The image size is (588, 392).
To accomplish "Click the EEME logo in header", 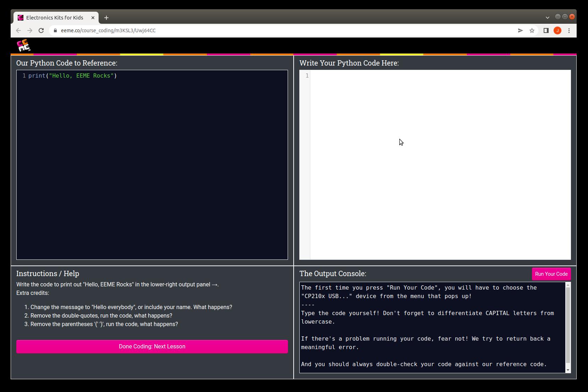I will [x=24, y=45].
